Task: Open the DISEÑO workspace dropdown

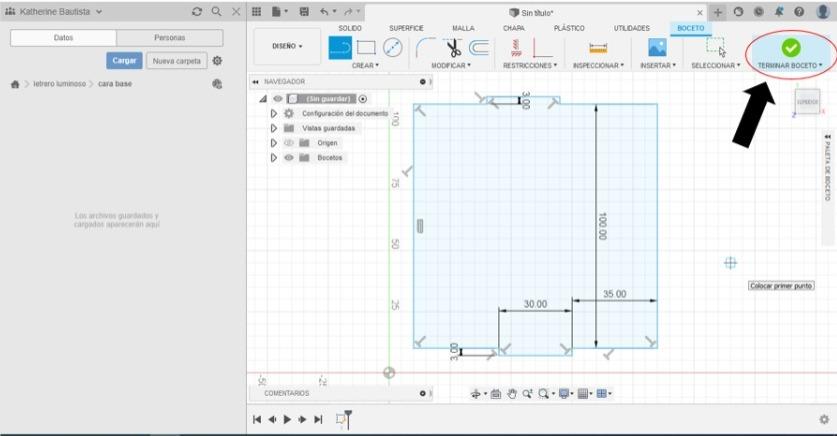Action: 287,46
